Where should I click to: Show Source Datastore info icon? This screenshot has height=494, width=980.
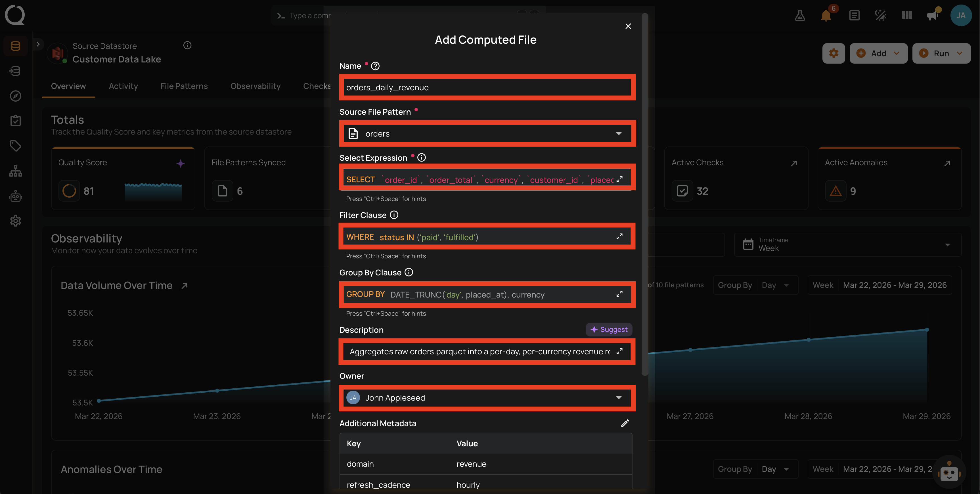[x=187, y=46]
